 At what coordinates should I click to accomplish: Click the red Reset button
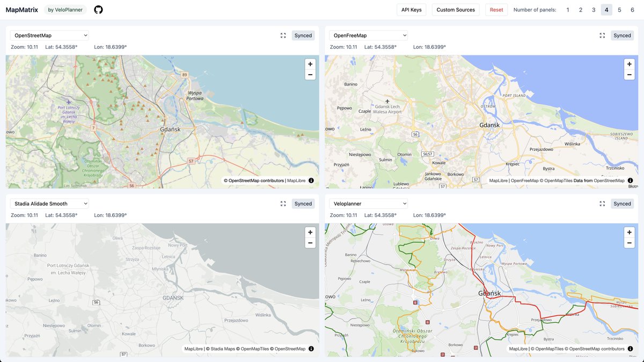pyautogui.click(x=496, y=10)
